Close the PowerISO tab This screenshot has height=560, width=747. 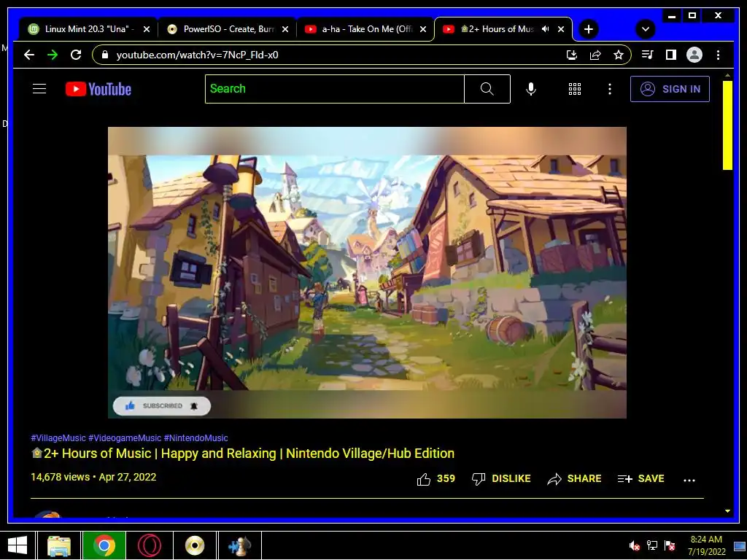[x=285, y=29]
